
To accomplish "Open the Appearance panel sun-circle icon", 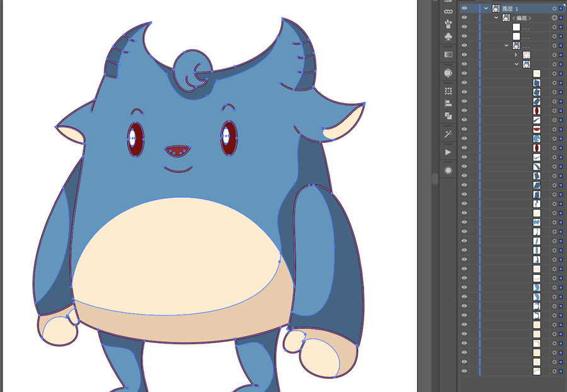I will 448,171.
